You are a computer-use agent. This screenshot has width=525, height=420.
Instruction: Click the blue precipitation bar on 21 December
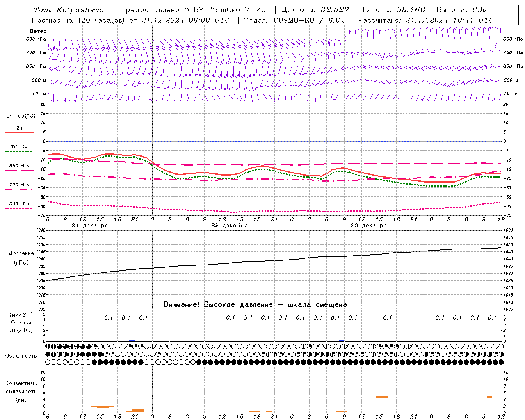point(132,340)
